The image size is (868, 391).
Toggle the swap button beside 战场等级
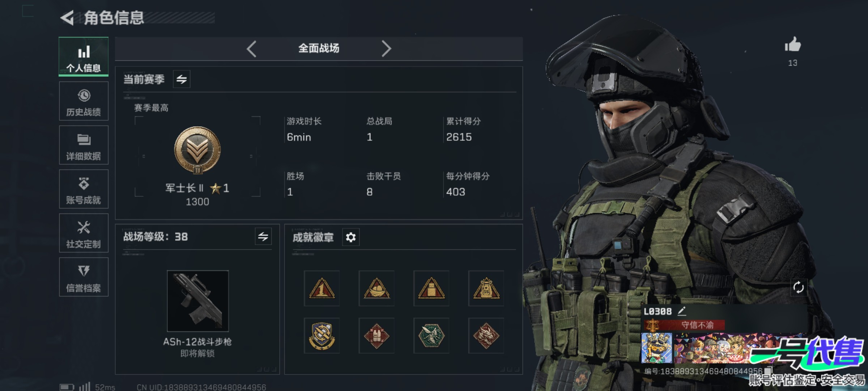pos(263,236)
